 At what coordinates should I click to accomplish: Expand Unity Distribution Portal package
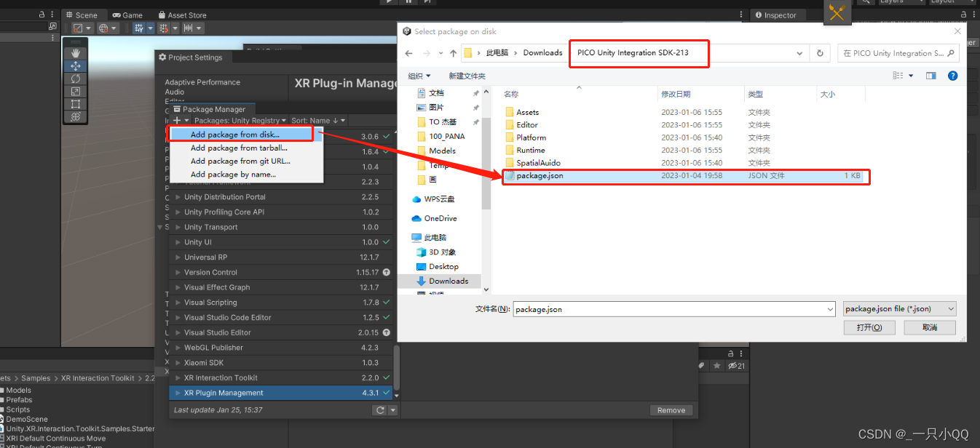(178, 197)
